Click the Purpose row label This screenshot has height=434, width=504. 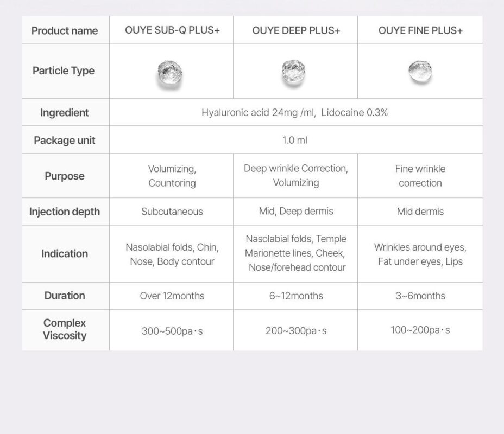pyautogui.click(x=65, y=176)
